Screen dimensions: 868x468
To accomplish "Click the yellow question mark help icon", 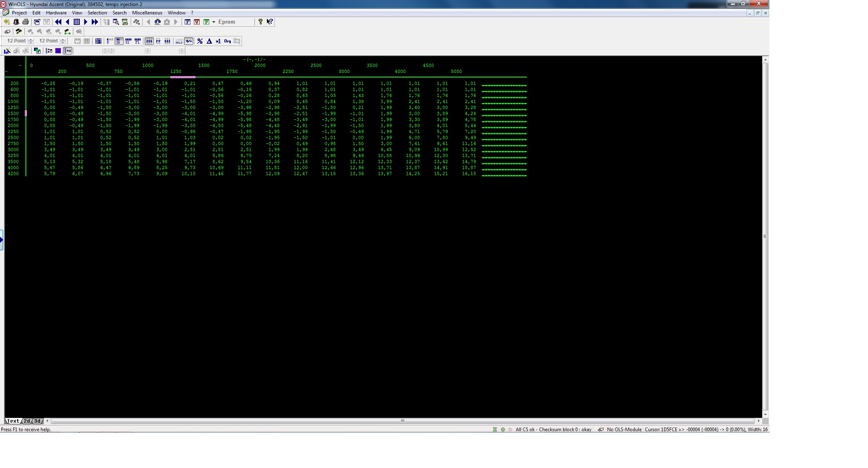I will point(260,22).
